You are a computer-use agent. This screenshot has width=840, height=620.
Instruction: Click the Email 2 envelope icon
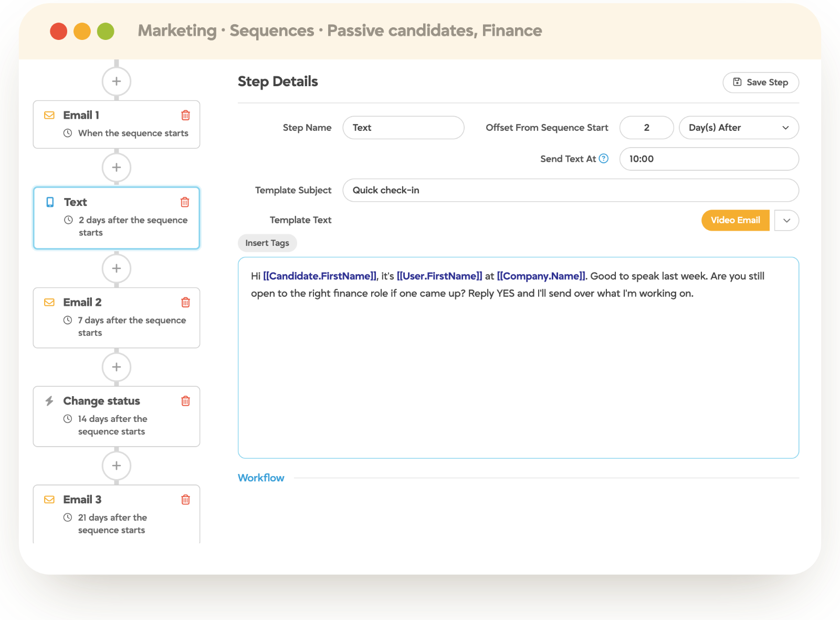pos(49,302)
